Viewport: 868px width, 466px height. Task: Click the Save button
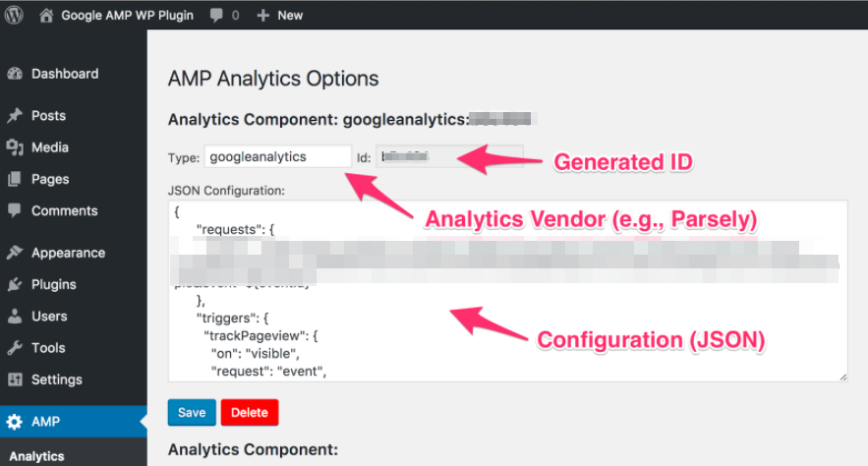tap(192, 412)
